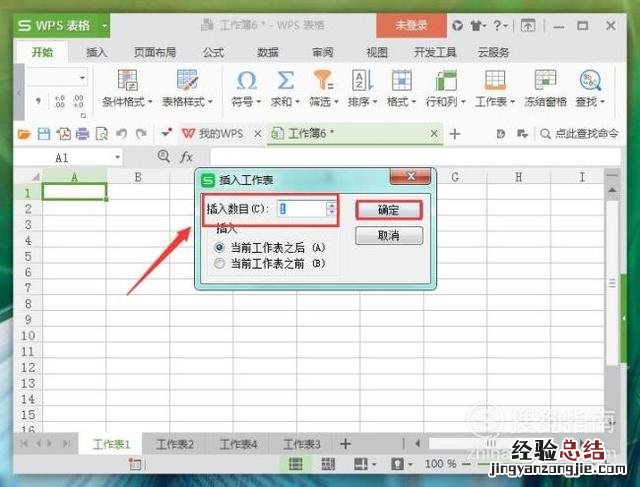Click the 插入数目 number input field
Viewport: 640px width, 487px height.
300,209
